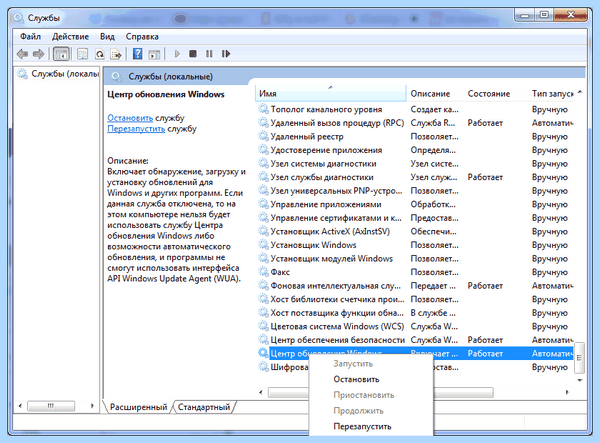Viewport: 600px width, 443px height.
Task: Click gear icon next to Факс
Action: pyautogui.click(x=263, y=272)
